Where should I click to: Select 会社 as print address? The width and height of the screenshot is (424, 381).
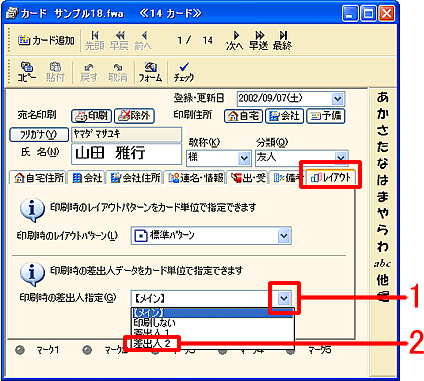coord(284,116)
